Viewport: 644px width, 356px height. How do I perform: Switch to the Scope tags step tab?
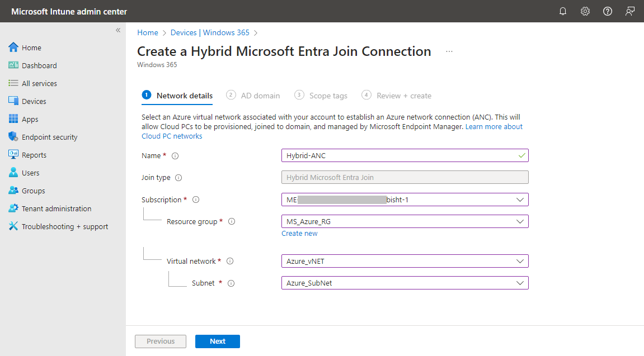coord(321,96)
